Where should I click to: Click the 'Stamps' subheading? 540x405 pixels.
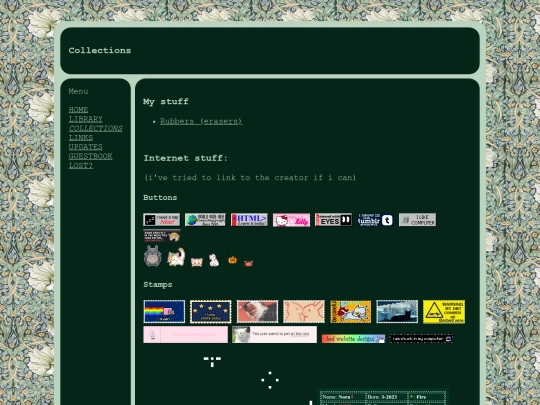coord(158,284)
